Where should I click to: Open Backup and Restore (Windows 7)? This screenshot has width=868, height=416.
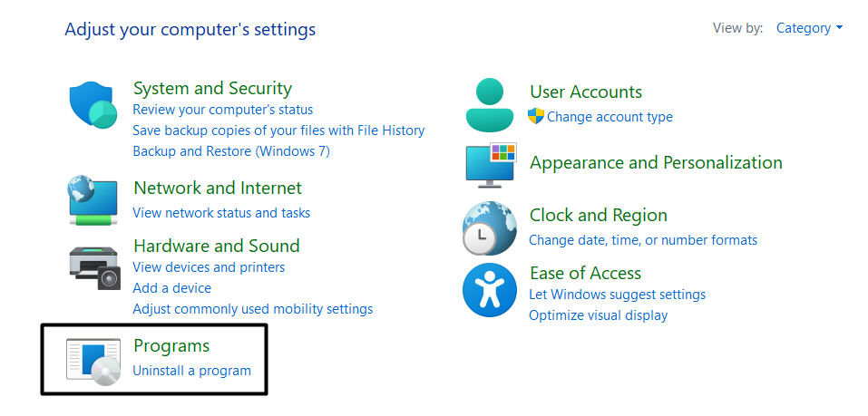coord(231,151)
